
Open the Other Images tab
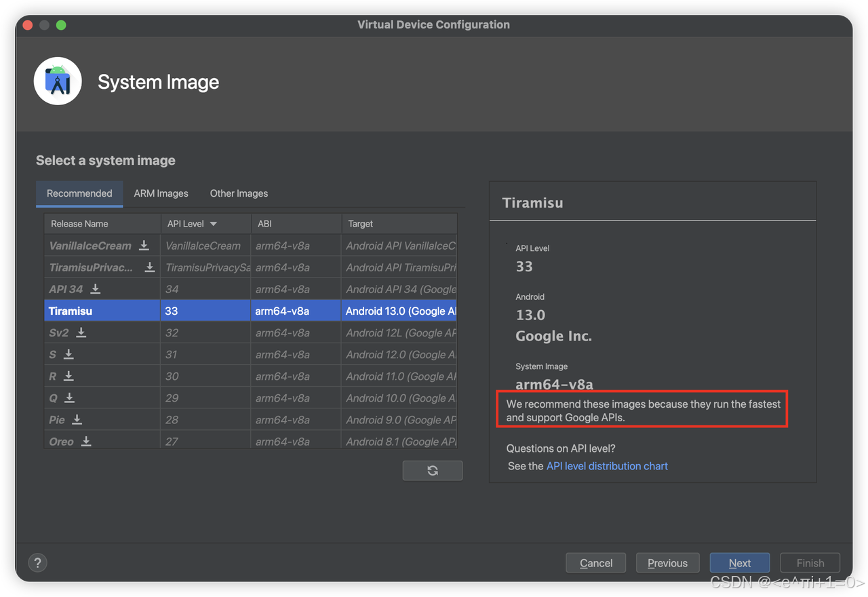239,193
